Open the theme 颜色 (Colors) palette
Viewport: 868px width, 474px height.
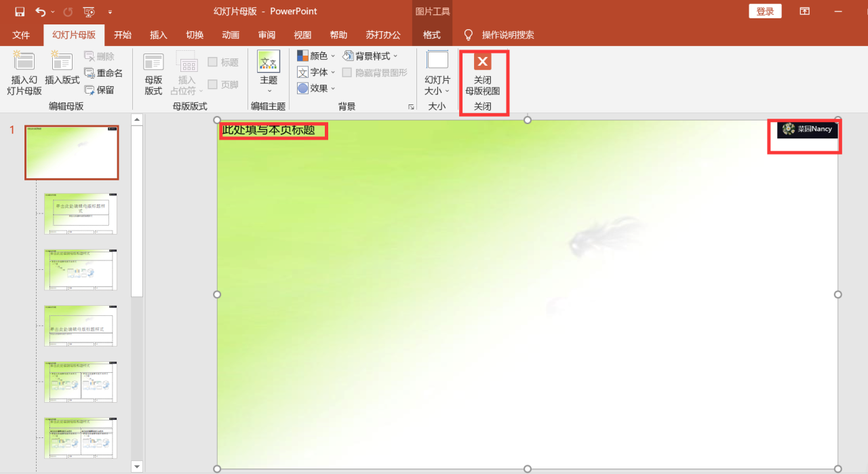(x=332, y=56)
